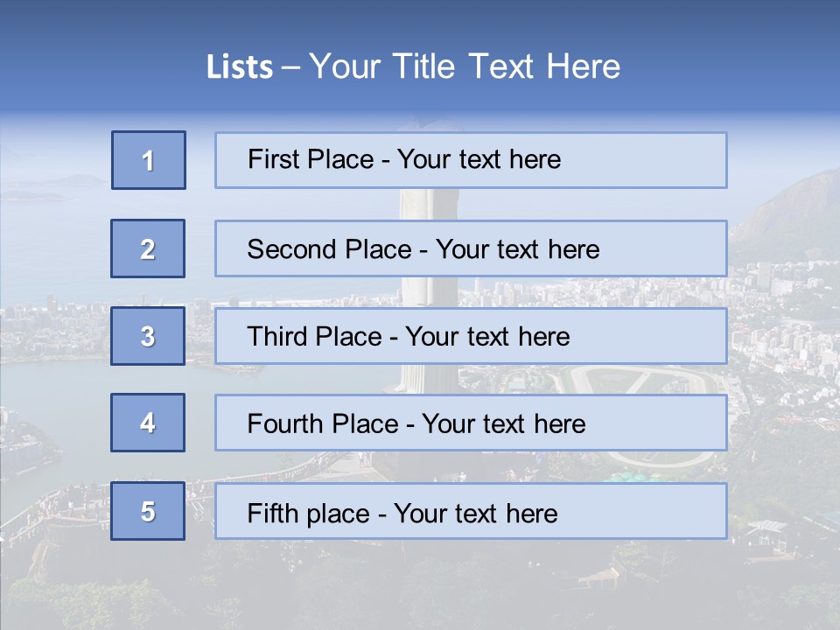Select the number 2 box
Screen dimensions: 840x630
click(x=148, y=248)
